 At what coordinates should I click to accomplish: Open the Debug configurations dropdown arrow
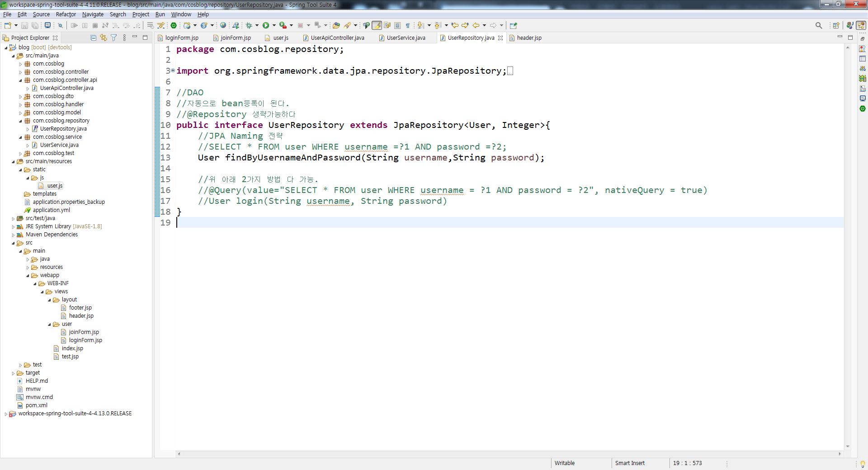click(257, 25)
